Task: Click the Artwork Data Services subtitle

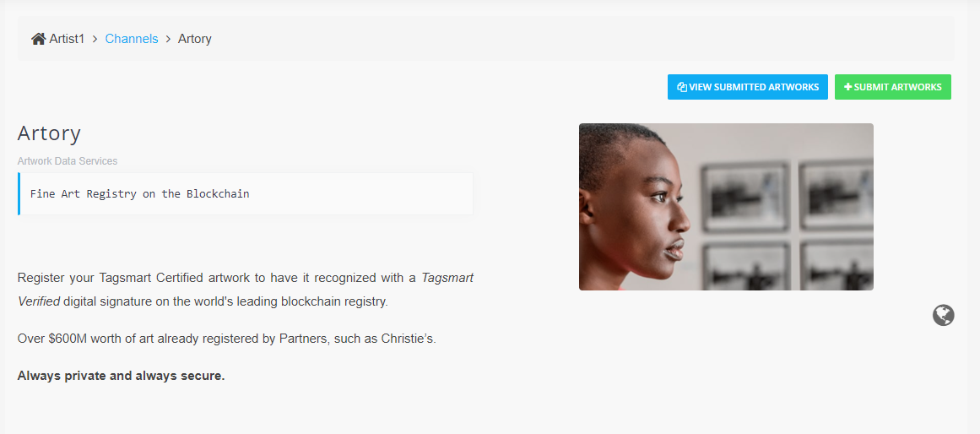Action: click(68, 161)
